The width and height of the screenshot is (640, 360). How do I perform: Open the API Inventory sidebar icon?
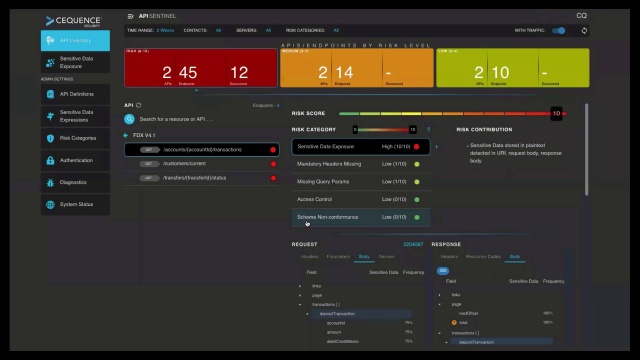coord(50,40)
